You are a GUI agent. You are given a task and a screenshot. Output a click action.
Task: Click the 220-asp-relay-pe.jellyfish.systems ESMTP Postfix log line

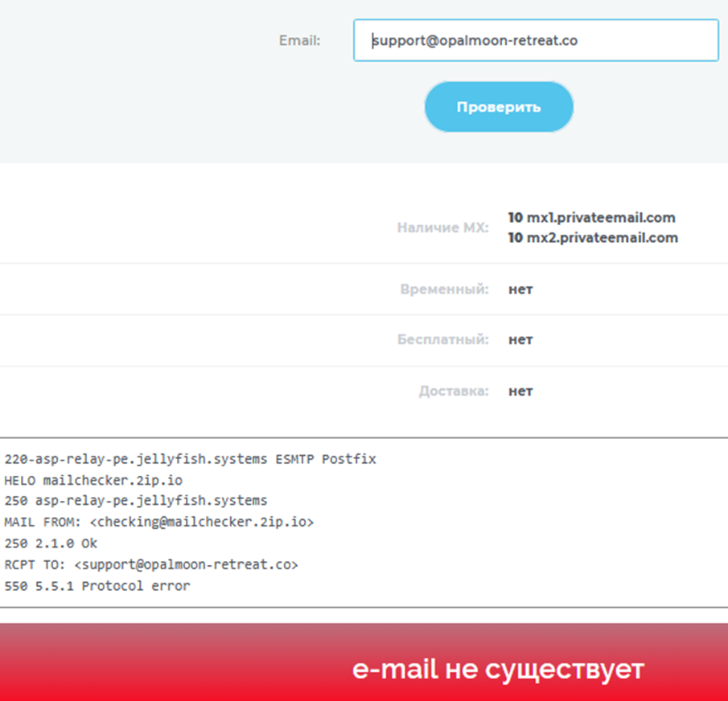(190, 459)
